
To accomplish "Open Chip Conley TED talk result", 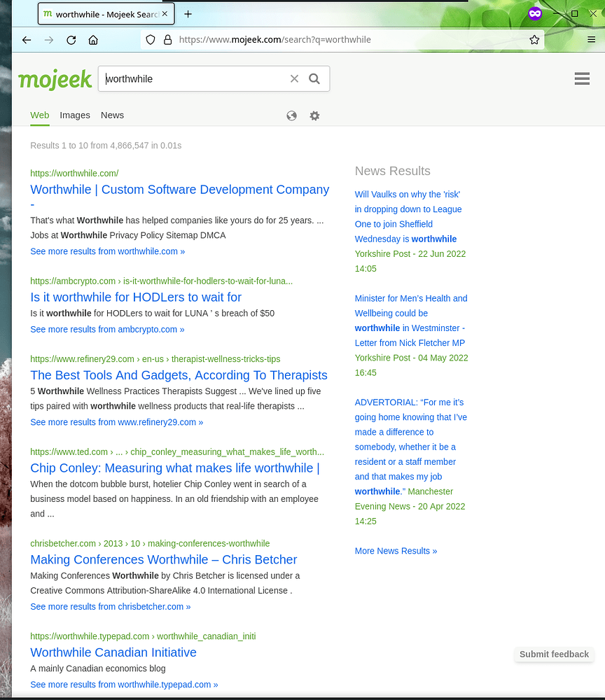I will pyautogui.click(x=175, y=468).
